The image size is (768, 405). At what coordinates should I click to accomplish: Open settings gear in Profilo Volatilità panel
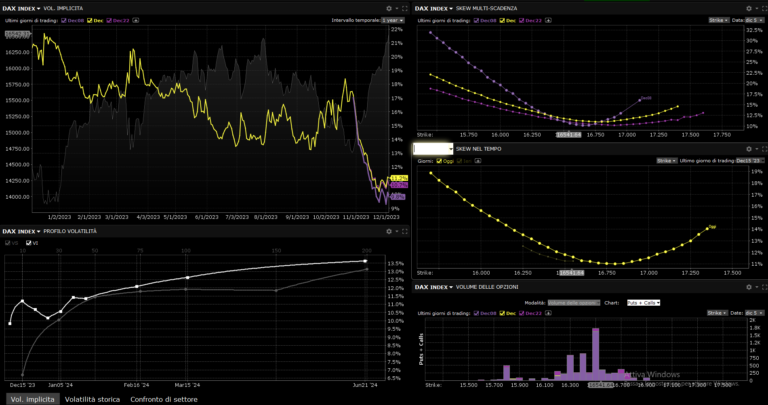(389, 231)
